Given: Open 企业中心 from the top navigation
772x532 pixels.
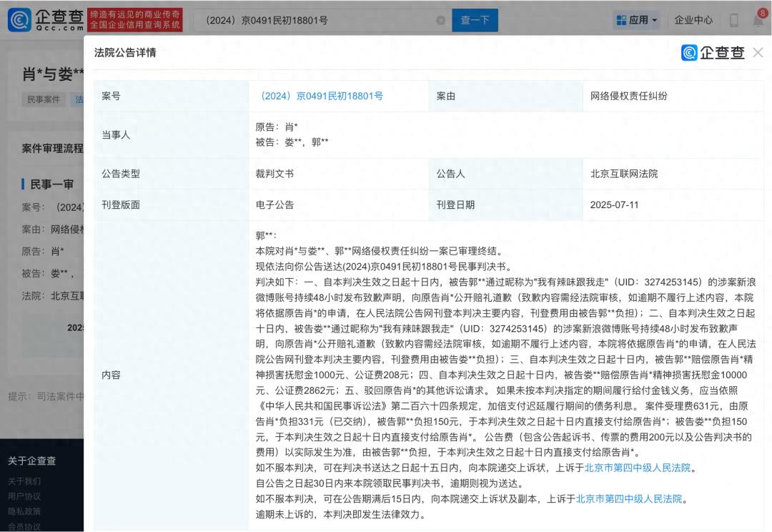Looking at the screenshot, I should [693, 20].
